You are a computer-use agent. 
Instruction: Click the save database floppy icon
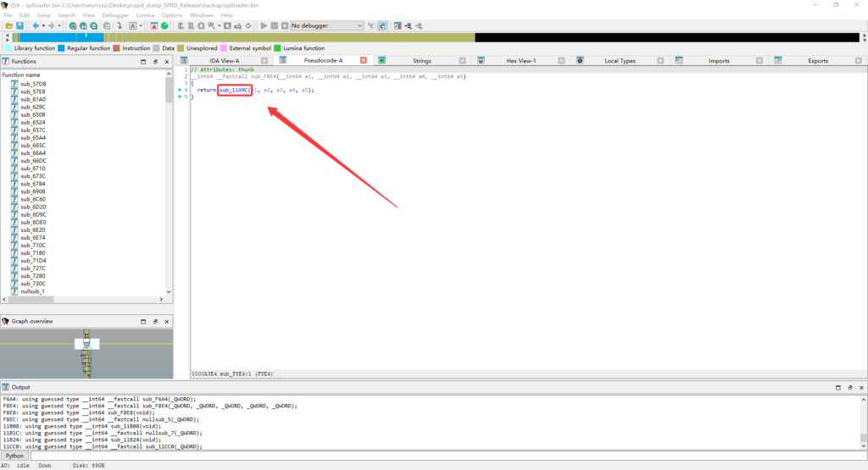point(20,25)
